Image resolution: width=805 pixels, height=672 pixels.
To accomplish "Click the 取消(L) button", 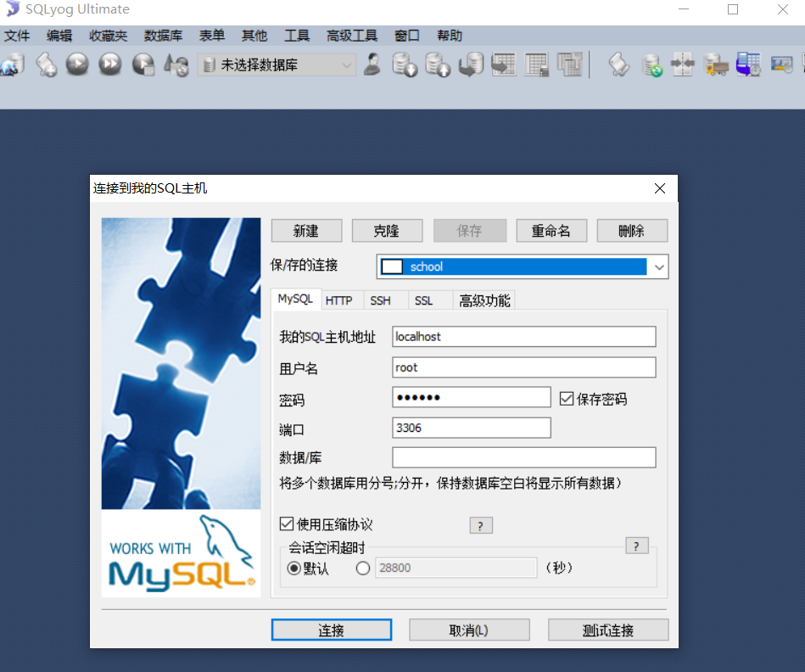I will tap(469, 630).
